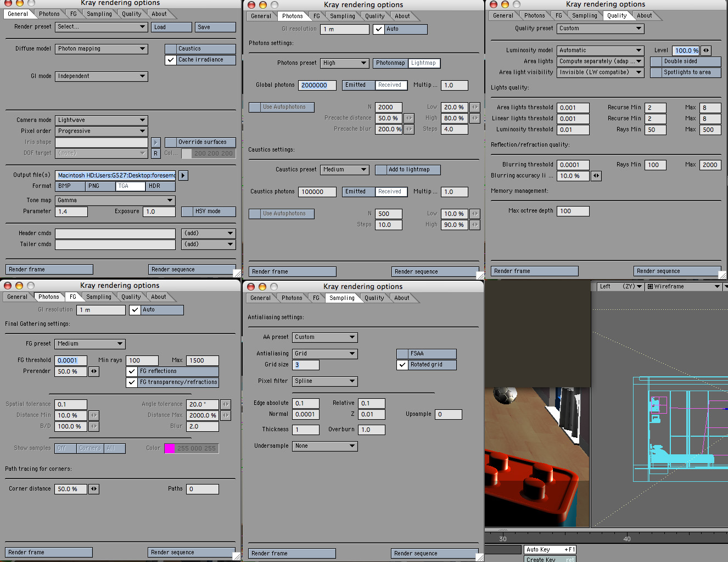
Task: Click Render frame in the General-settings window
Action: pyautogui.click(x=49, y=270)
